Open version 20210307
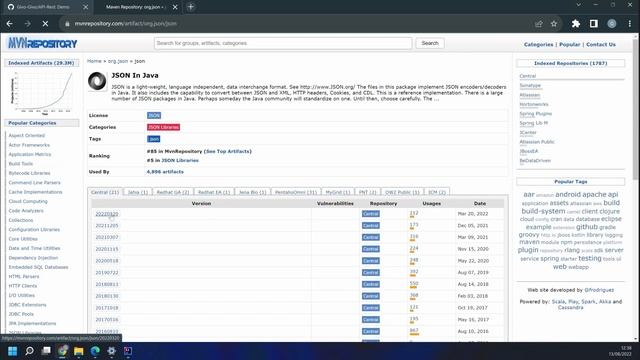The height and width of the screenshot is (360, 640). tap(107, 238)
